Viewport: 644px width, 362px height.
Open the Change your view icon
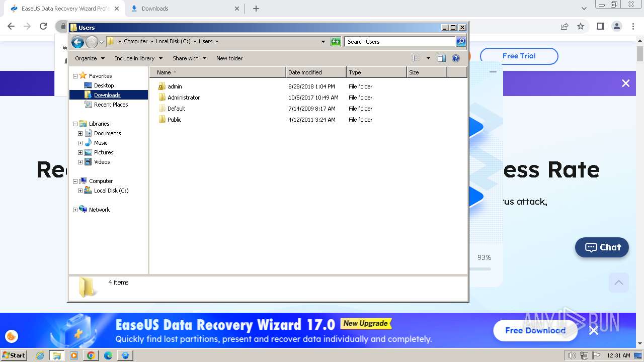pyautogui.click(x=416, y=58)
